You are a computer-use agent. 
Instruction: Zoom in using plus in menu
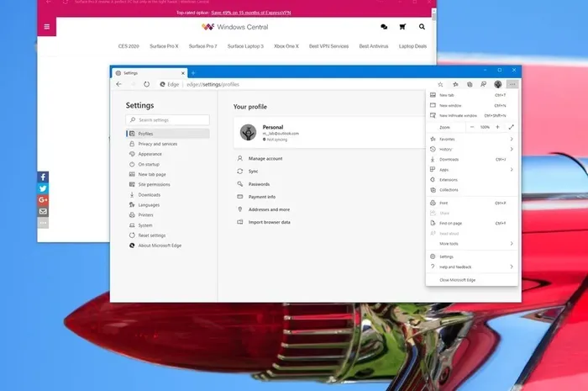point(497,127)
